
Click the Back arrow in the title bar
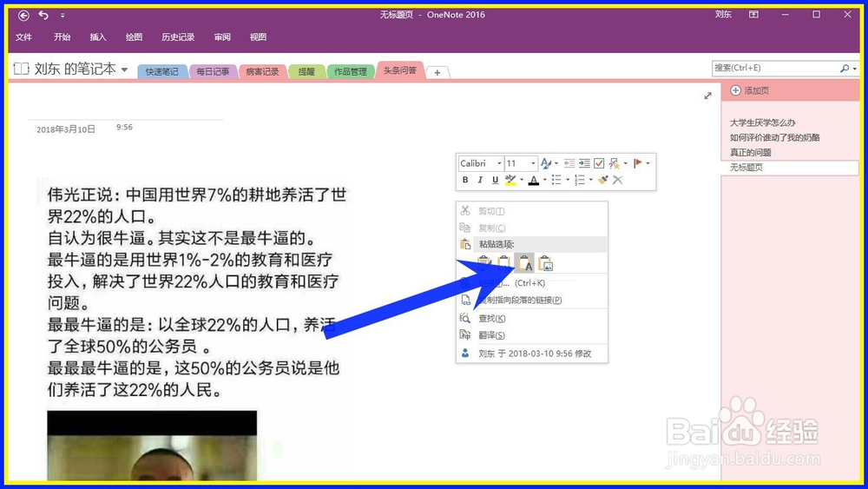click(x=23, y=16)
